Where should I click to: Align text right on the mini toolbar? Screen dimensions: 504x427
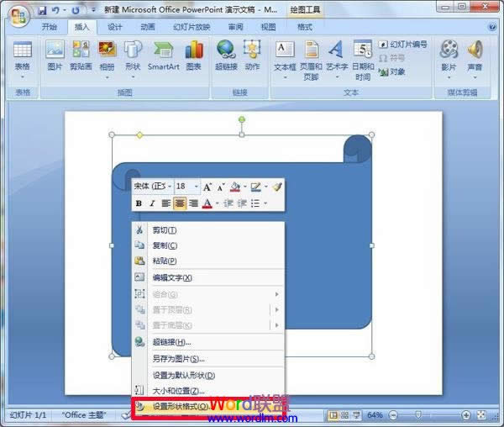click(193, 203)
